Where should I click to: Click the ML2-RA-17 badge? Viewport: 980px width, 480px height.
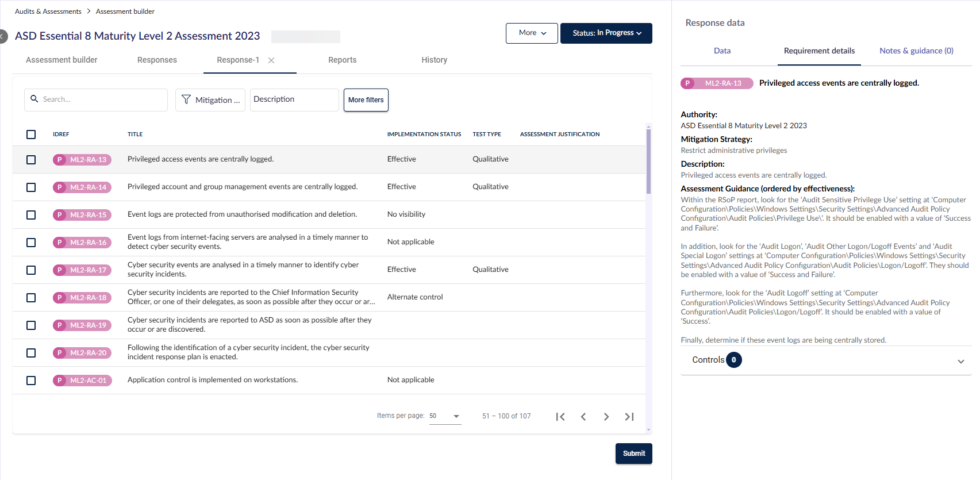pyautogui.click(x=82, y=270)
